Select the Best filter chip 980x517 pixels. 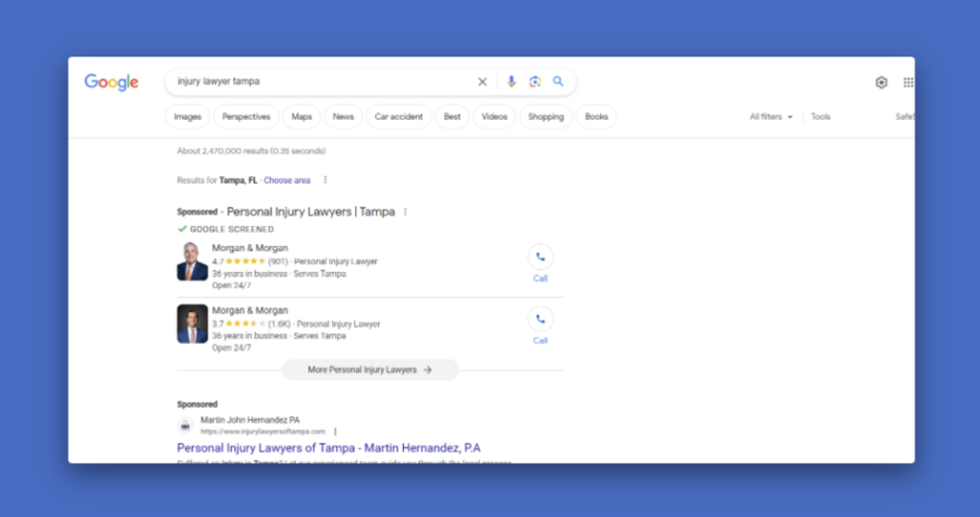coord(452,117)
